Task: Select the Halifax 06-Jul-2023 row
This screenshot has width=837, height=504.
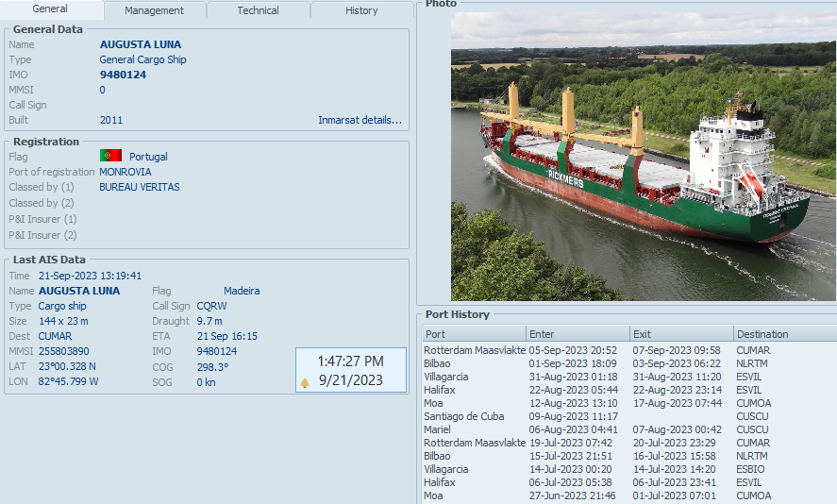Action: (x=630, y=482)
